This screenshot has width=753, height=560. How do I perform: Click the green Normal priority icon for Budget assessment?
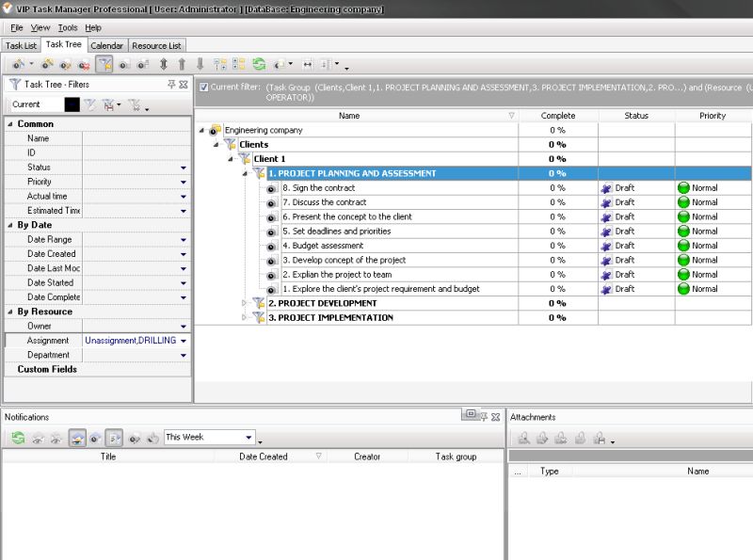683,246
